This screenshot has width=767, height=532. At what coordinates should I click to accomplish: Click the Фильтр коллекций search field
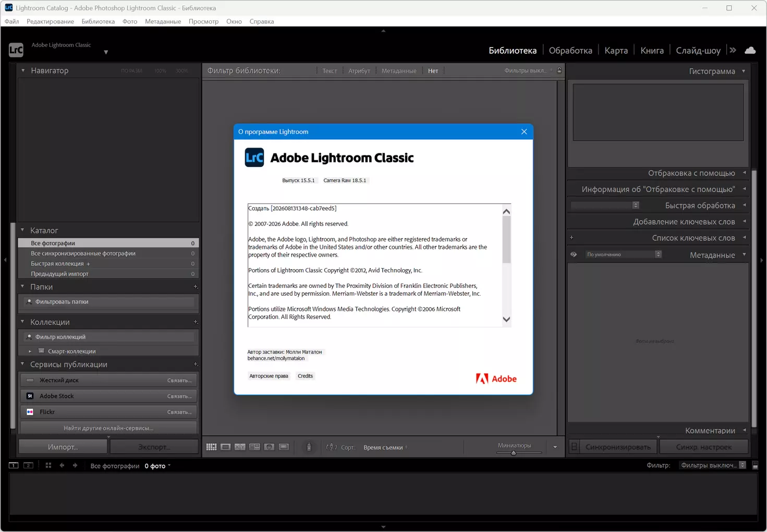point(108,337)
